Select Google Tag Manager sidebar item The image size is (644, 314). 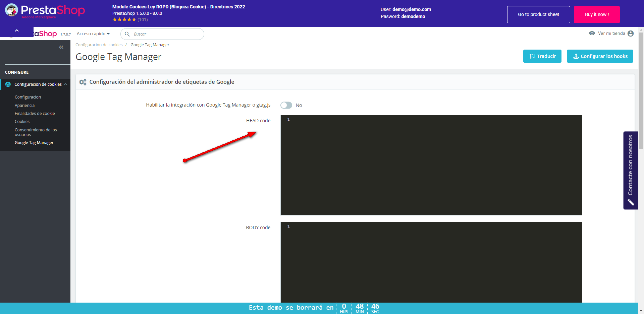[34, 143]
